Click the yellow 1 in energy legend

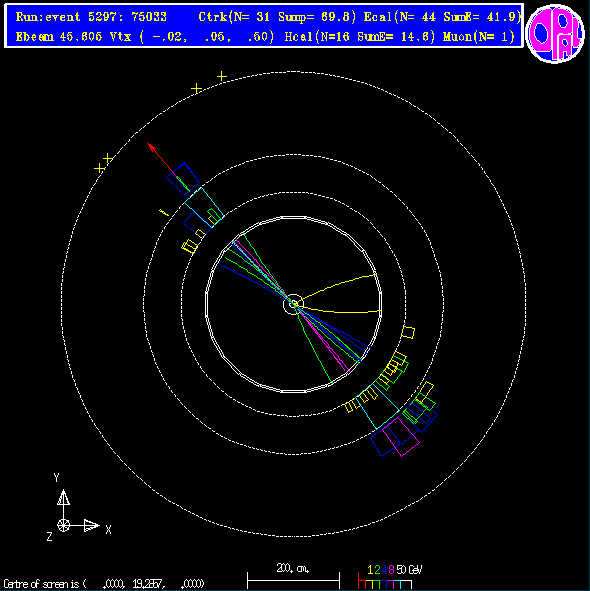tap(370, 570)
